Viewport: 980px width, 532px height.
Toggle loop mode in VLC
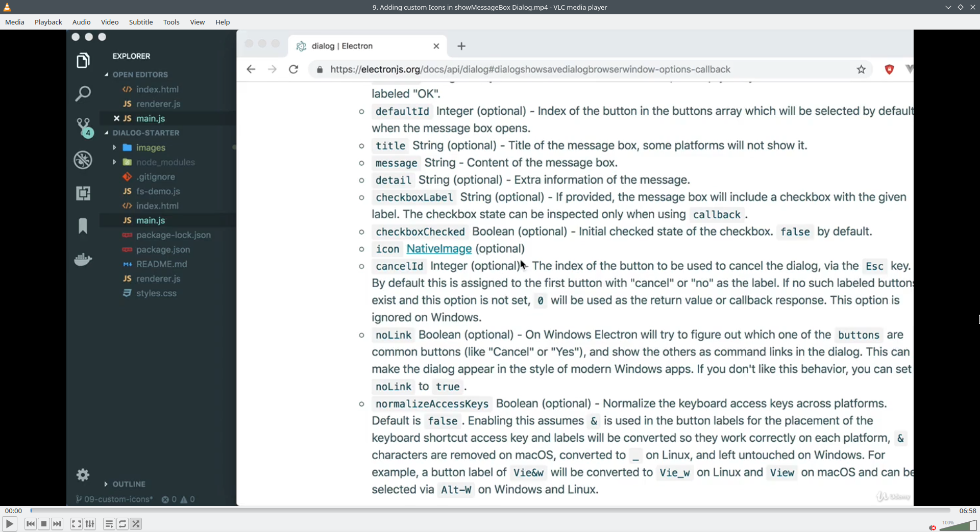122,524
